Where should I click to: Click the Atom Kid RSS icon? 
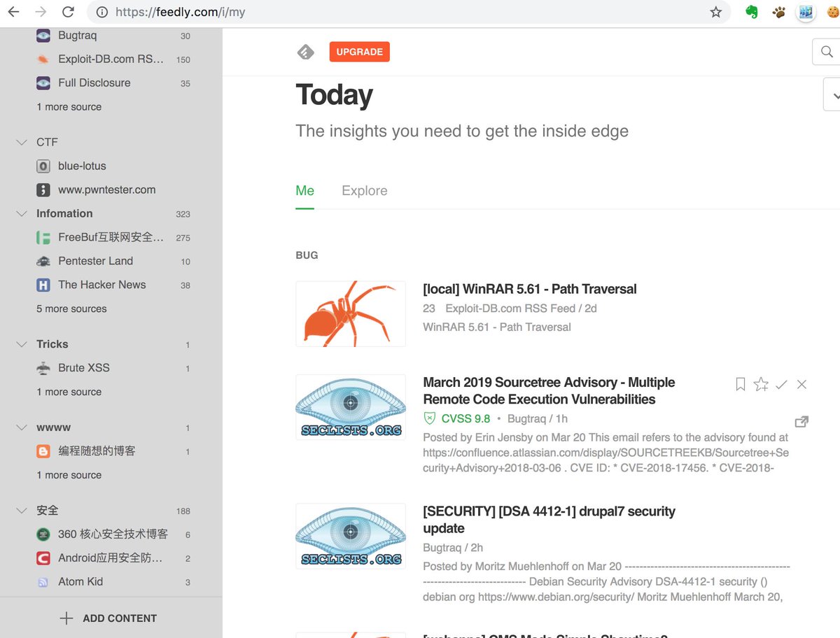tap(43, 582)
